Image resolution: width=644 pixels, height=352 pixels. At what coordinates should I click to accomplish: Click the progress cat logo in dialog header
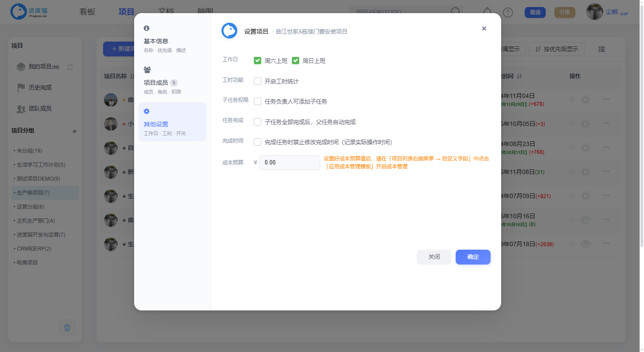tap(229, 31)
